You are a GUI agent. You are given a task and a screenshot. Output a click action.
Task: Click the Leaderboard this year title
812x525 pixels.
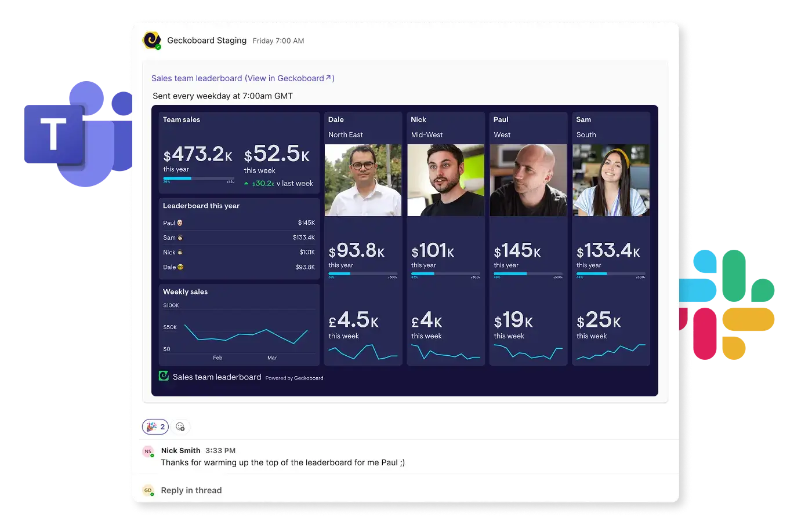coord(201,206)
